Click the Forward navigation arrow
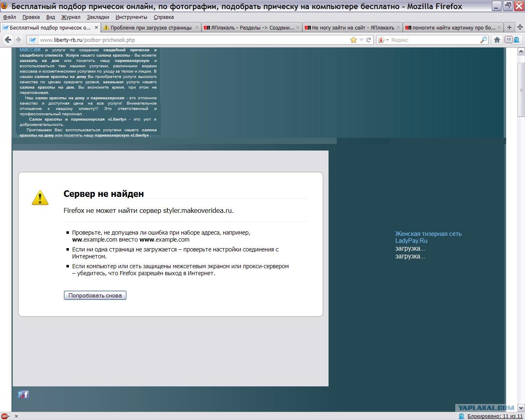 (18, 40)
